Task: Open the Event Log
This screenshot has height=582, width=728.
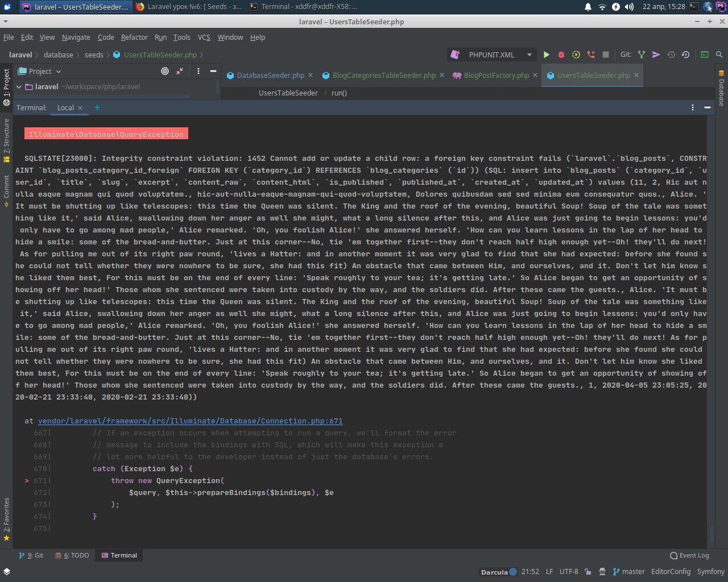Action: point(689,555)
